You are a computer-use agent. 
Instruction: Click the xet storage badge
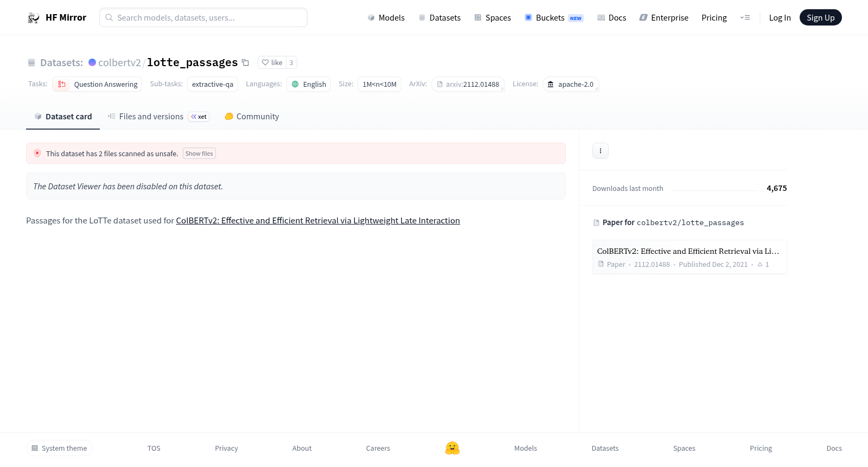coord(199,117)
